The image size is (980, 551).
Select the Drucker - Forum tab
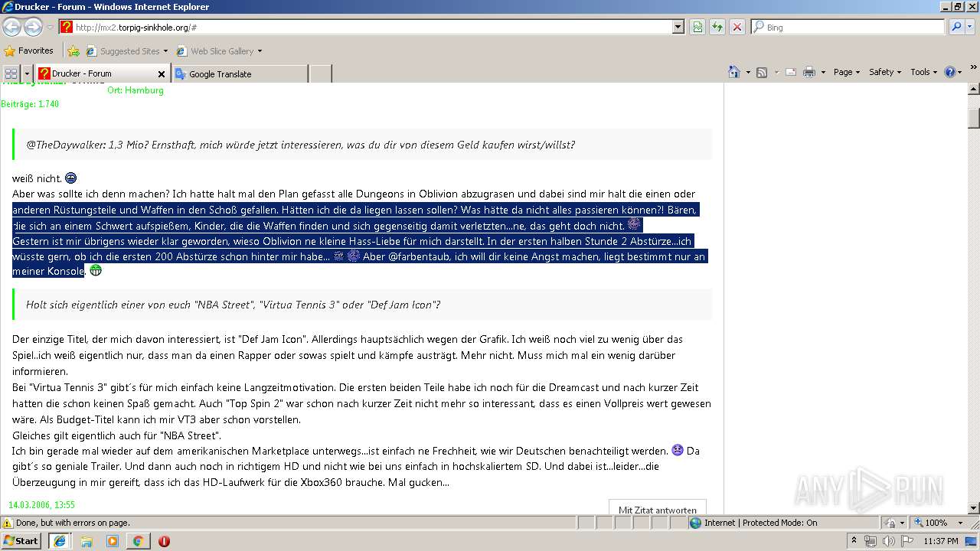(x=97, y=73)
